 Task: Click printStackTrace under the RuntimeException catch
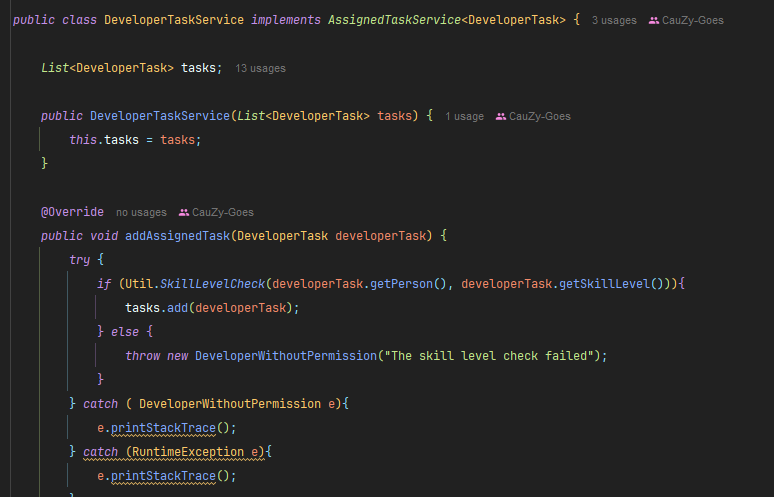[x=163, y=476]
